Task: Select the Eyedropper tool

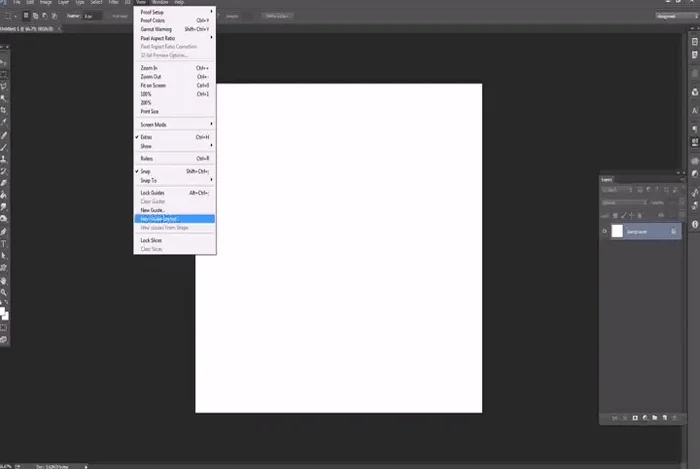Action: 4,122
